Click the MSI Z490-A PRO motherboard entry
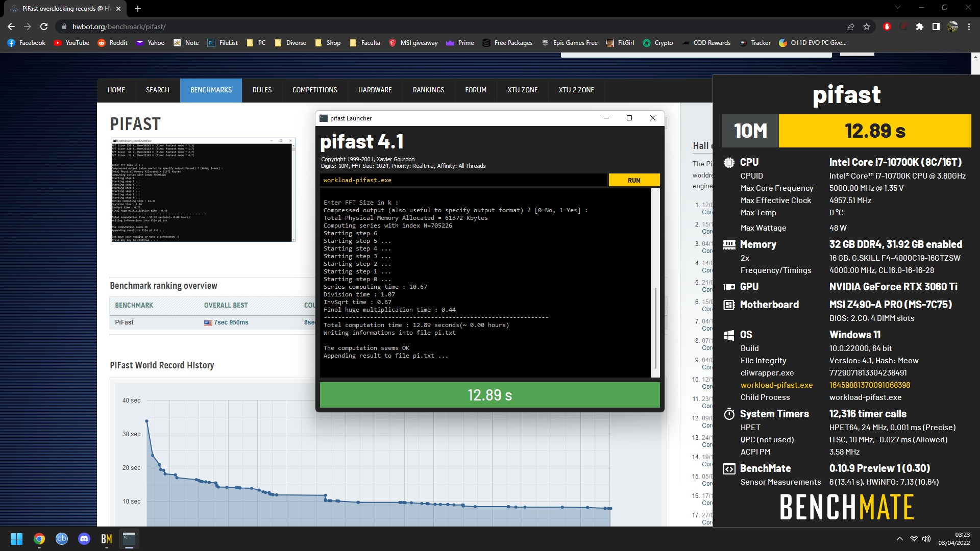980x551 pixels. 891,305
